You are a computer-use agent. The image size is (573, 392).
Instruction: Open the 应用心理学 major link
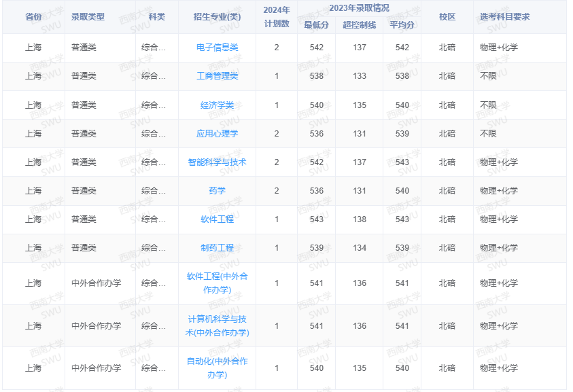tap(217, 133)
